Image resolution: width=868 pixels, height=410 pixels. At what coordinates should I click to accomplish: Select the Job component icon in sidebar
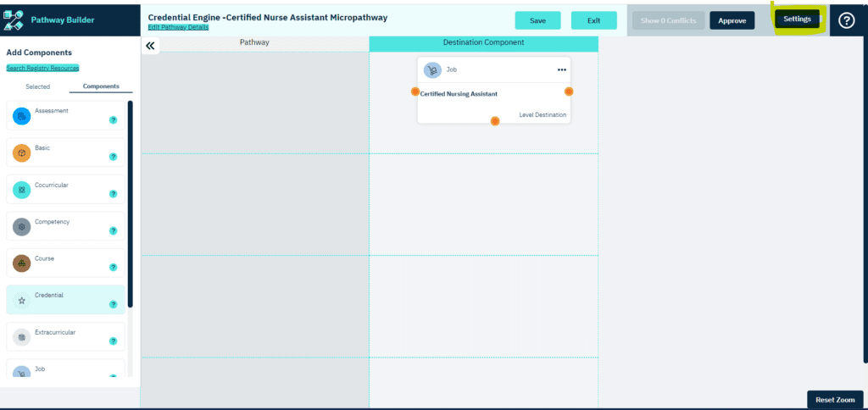pyautogui.click(x=21, y=373)
